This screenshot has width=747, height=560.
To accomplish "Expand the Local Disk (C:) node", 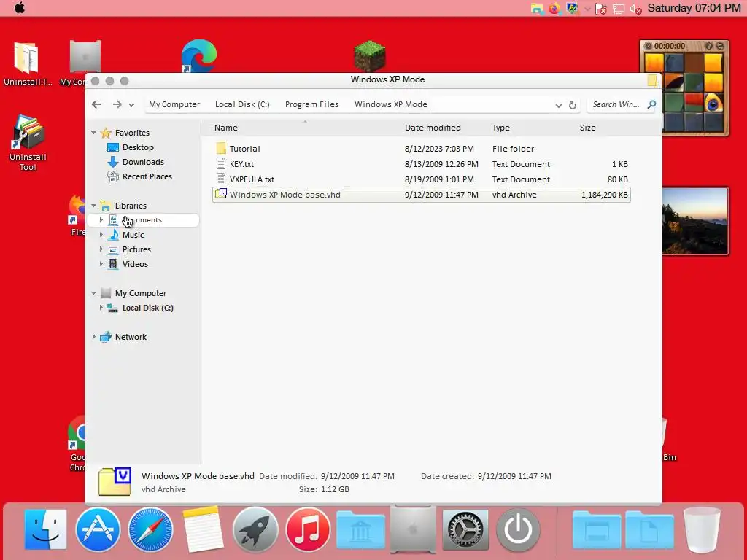I will click(x=101, y=307).
